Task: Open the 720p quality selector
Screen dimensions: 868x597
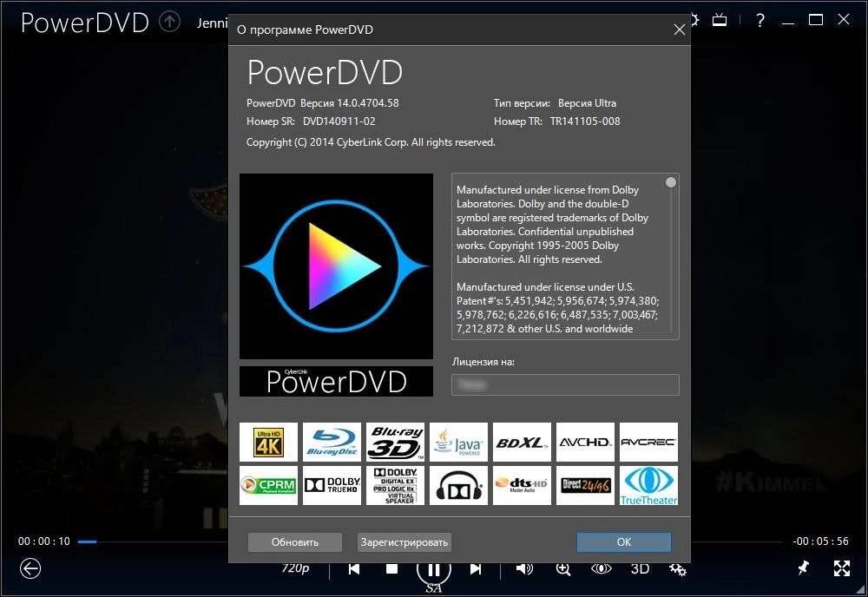Action: pyautogui.click(x=296, y=568)
